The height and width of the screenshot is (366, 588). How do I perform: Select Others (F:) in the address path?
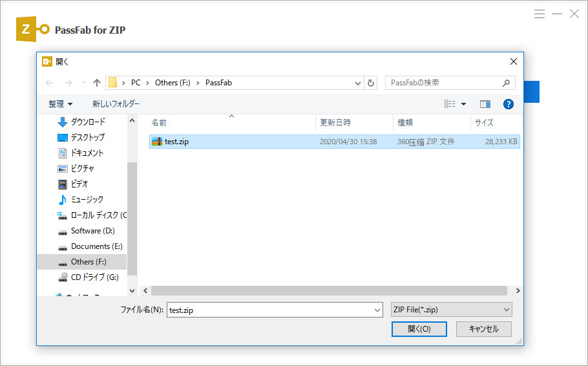(173, 83)
